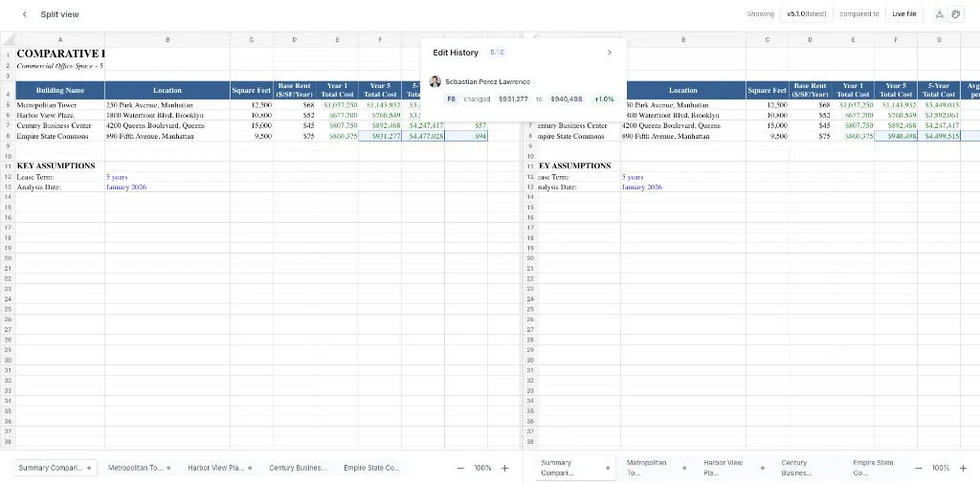
Task: Click the left pane Base Rent header cell
Action: click(x=295, y=90)
